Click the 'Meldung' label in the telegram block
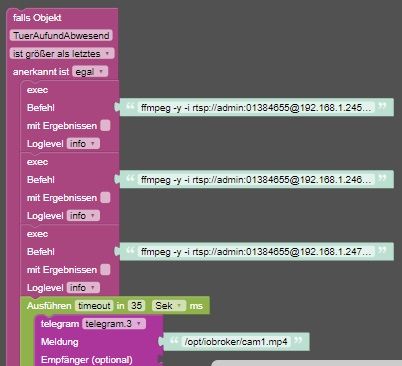This screenshot has height=366, width=402. point(60,342)
